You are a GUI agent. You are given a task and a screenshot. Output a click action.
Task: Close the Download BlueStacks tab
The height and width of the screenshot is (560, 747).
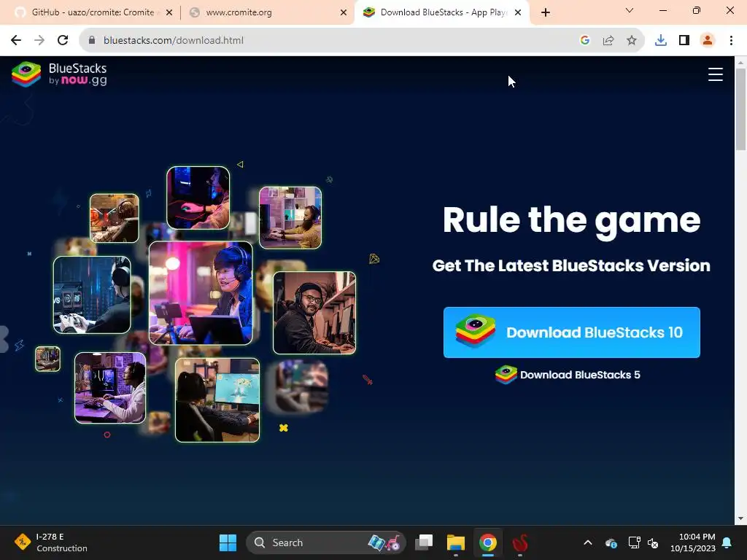click(x=518, y=12)
